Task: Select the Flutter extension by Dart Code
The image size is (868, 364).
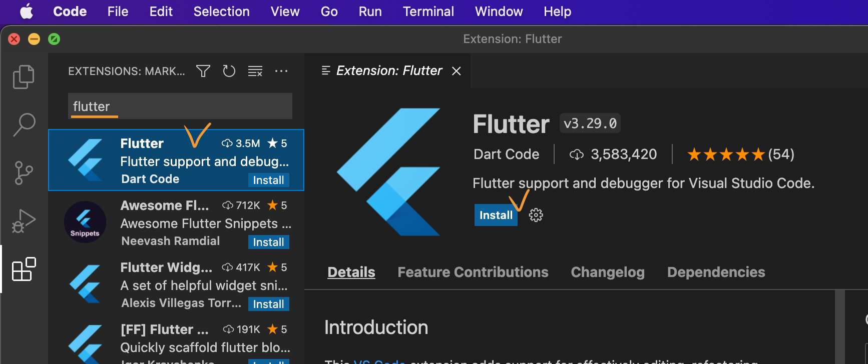Action: [176, 160]
